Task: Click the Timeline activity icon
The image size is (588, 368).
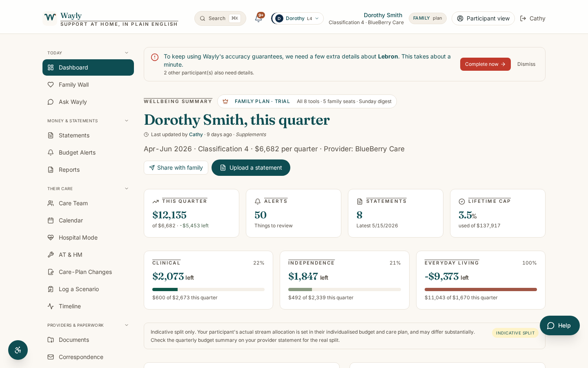Action: coord(51,306)
